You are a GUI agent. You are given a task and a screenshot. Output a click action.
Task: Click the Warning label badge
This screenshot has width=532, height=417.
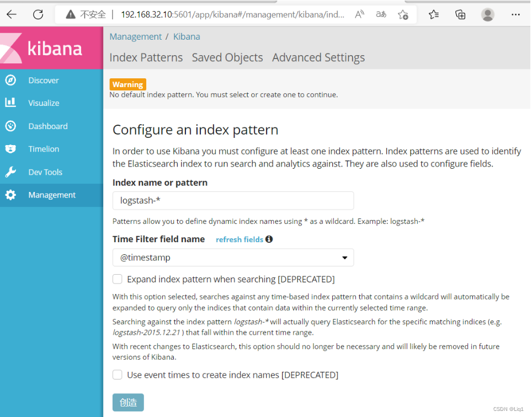click(x=127, y=84)
